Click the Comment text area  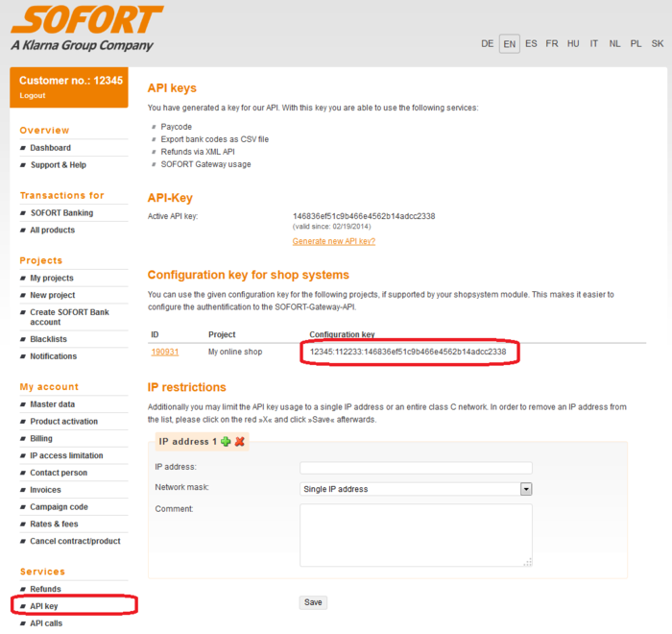(416, 535)
